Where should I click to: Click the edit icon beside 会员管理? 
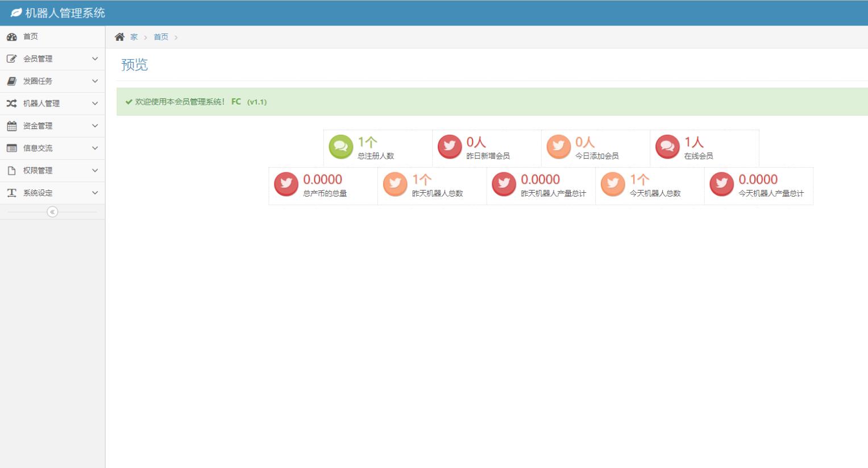[11, 59]
